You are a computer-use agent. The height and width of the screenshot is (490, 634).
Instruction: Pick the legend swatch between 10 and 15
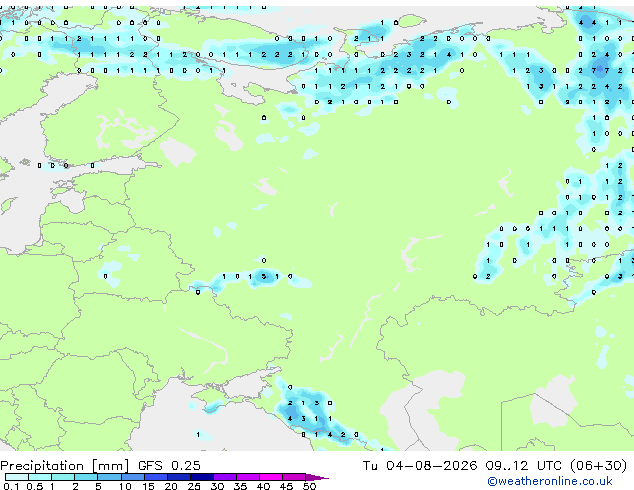[x=133, y=477]
